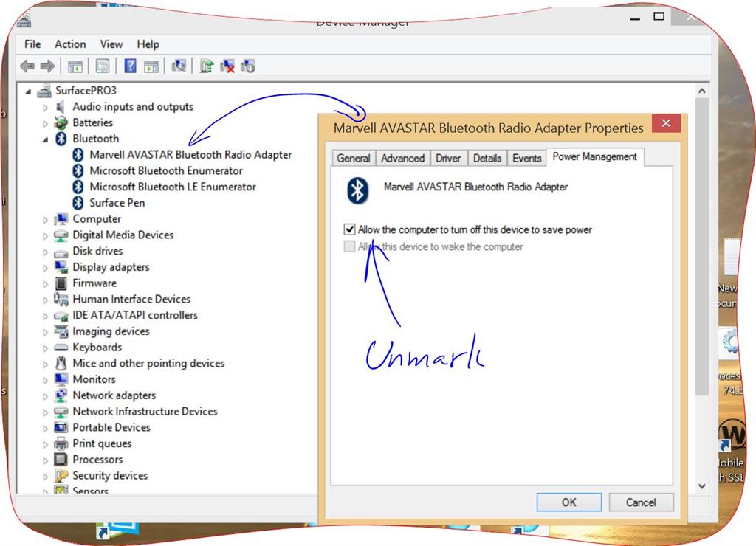This screenshot has width=756, height=546.
Task: Click the Audio inputs and outputs speaker icon
Action: click(x=61, y=106)
